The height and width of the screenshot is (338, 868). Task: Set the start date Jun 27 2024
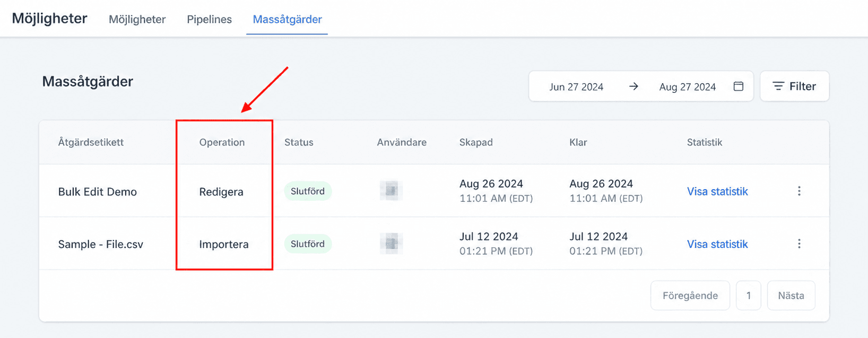576,87
